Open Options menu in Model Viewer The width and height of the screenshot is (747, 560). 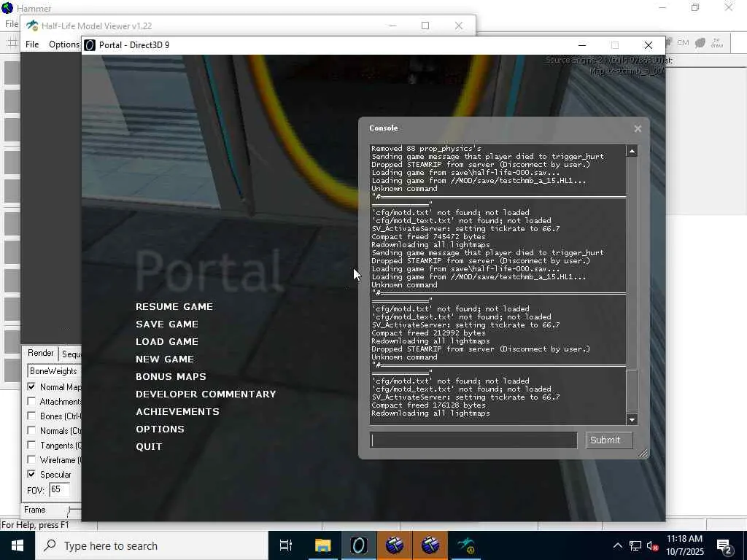[x=64, y=44]
